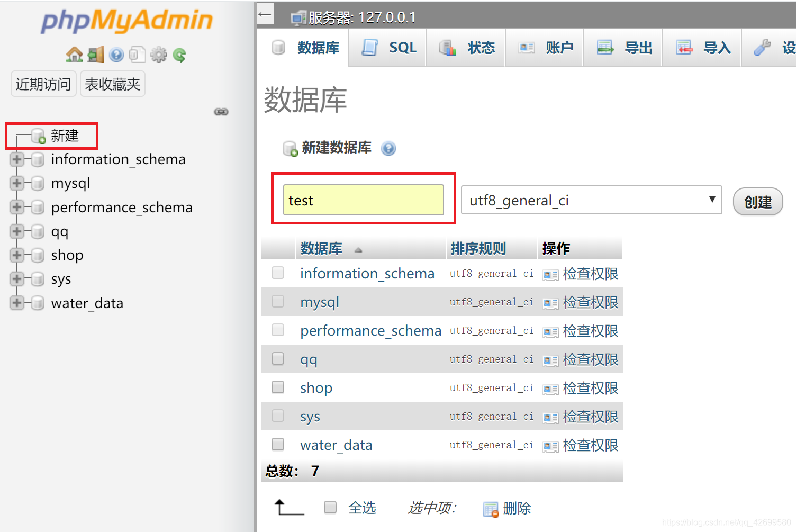The image size is (796, 532).
Task: Click database icon beside mysql in tree
Action: (38, 183)
